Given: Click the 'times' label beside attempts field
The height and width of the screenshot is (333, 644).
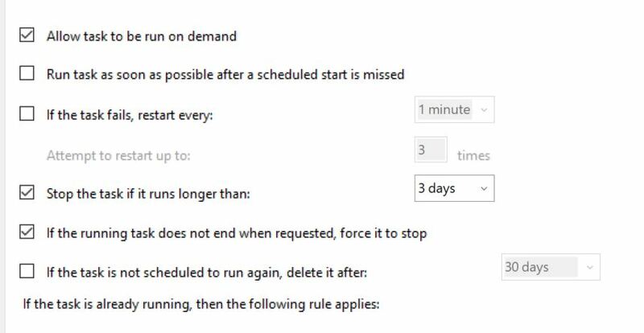Looking at the screenshot, I should (x=473, y=155).
